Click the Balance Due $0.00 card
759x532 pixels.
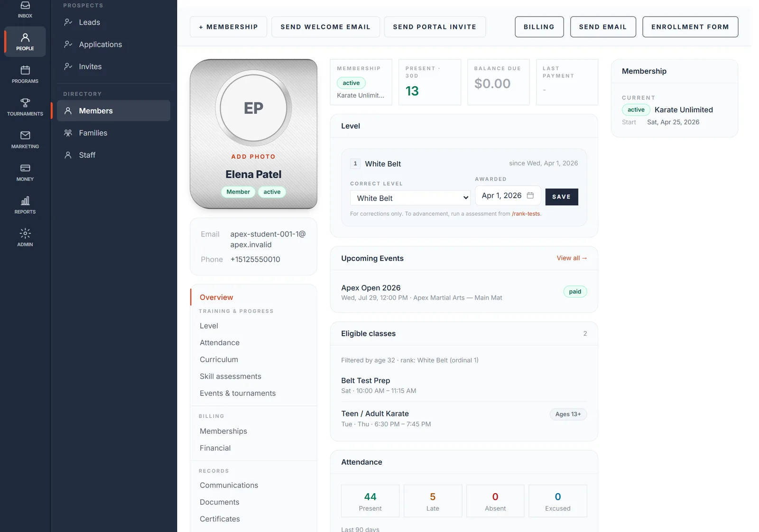click(499, 82)
